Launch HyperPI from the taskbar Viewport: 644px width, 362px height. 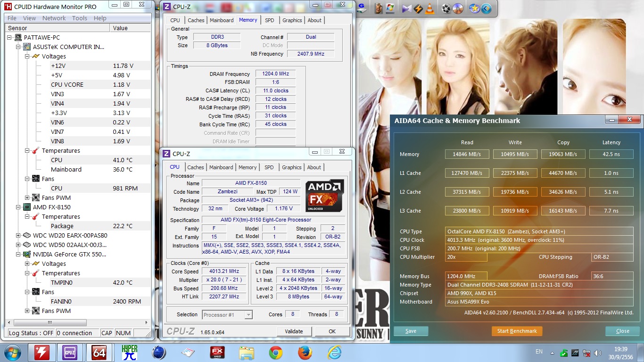(130, 353)
